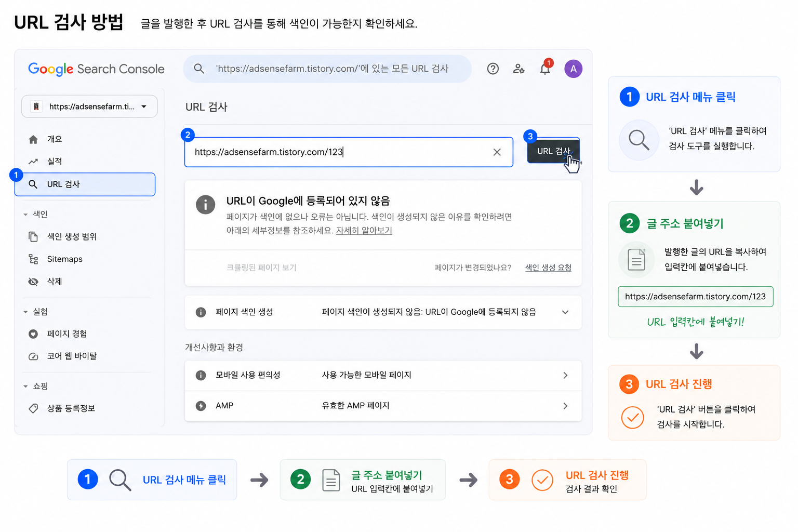Click the '페이지 색인이 생성되지 않음' status text
Viewport: 798px width, 532px height.
429,312
